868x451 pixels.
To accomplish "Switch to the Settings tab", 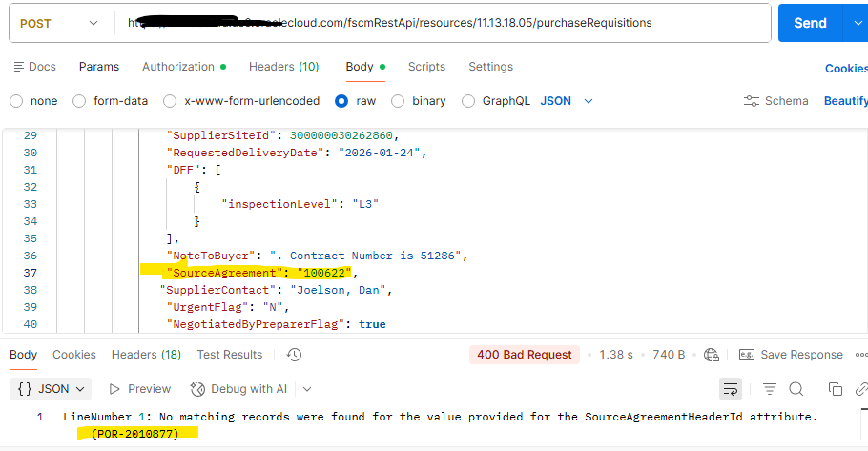I will [x=491, y=67].
